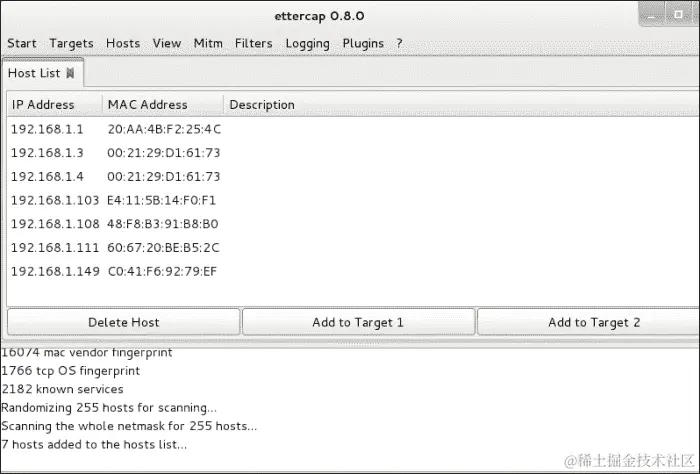This screenshot has height=474, width=700.
Task: Click Add to Target 2 button
Action: pyautogui.click(x=588, y=322)
